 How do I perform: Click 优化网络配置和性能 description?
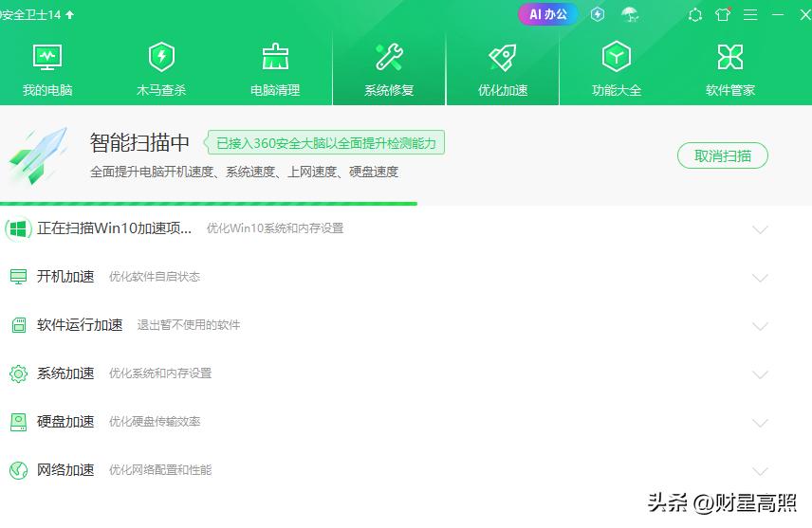coord(160,470)
